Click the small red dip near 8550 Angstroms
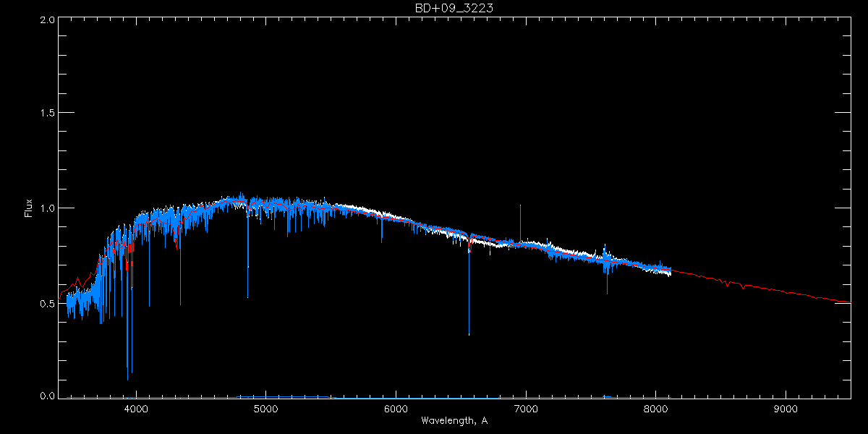Image resolution: width=868 pixels, height=434 pixels. [x=727, y=286]
